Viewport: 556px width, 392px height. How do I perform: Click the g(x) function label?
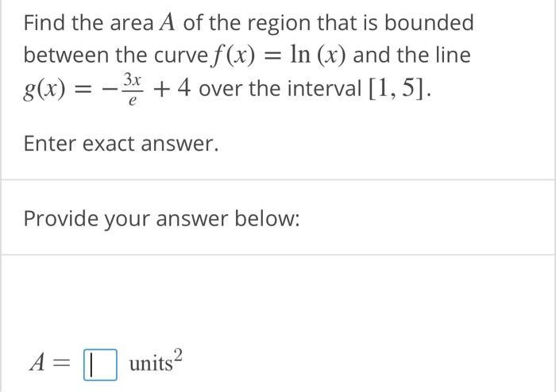(x=44, y=89)
